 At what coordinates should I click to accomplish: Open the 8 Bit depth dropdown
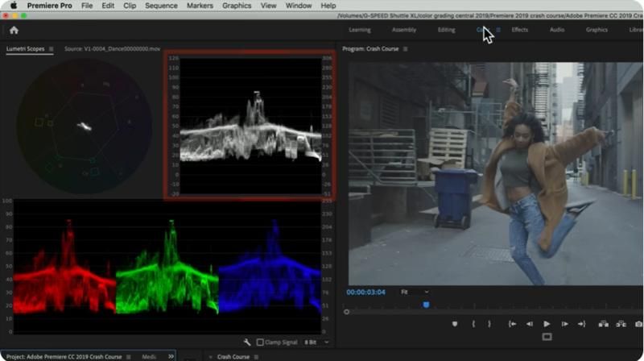tap(316, 342)
